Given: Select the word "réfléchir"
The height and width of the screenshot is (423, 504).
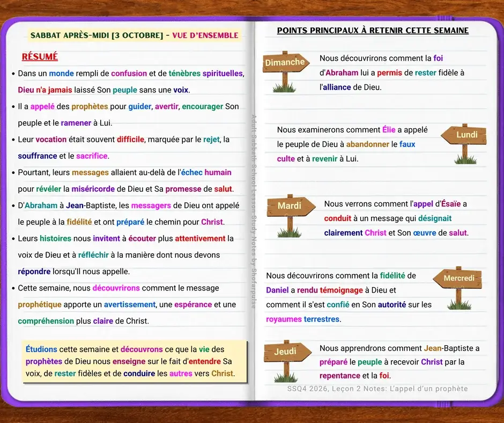Looking at the screenshot, I should coord(93,255).
